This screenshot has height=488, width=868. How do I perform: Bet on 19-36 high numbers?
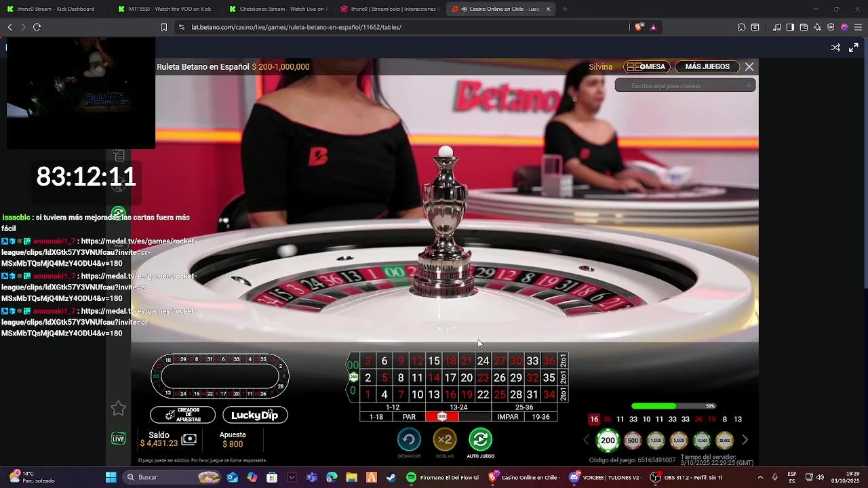click(x=540, y=417)
